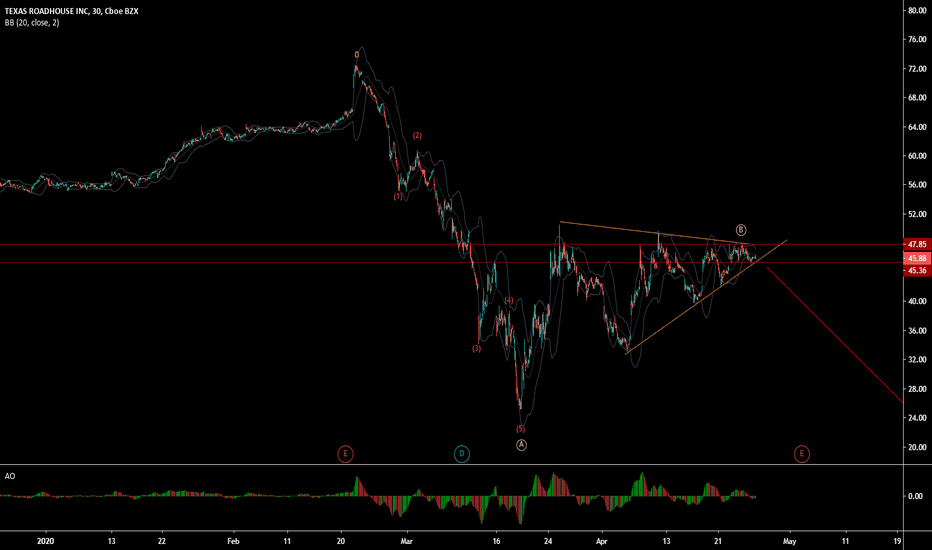Click the May date axis label
This screenshot has width=932, height=550.
(789, 541)
